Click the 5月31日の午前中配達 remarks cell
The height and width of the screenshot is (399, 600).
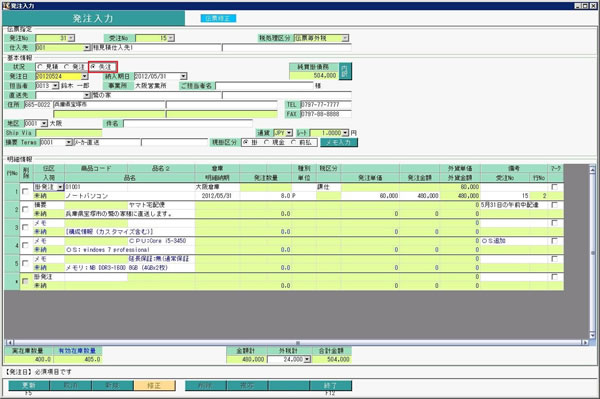(514, 205)
